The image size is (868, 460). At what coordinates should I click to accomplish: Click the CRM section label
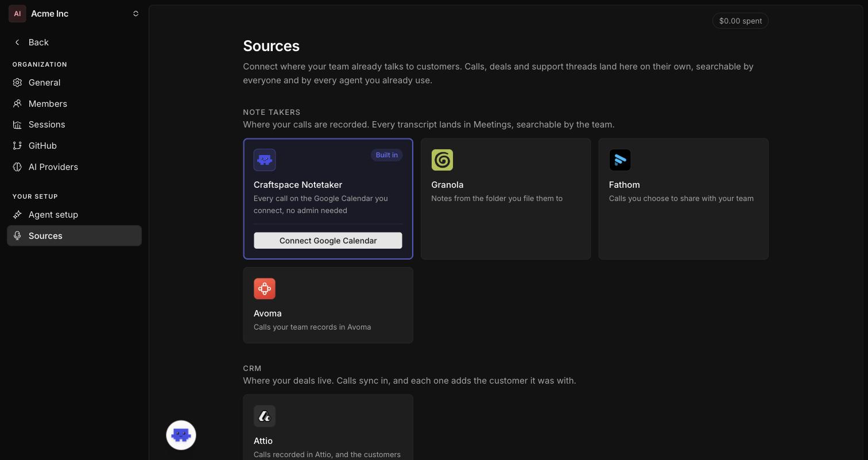(252, 369)
